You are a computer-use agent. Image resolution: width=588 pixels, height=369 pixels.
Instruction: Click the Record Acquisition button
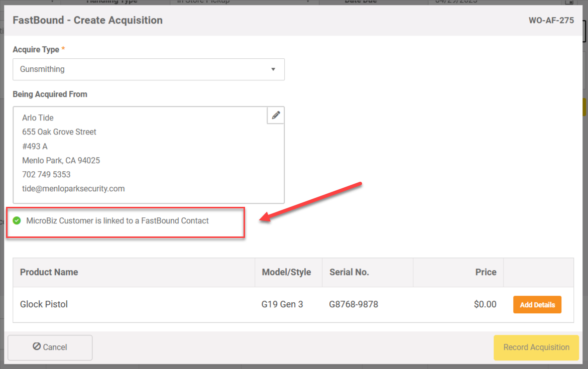pos(536,347)
